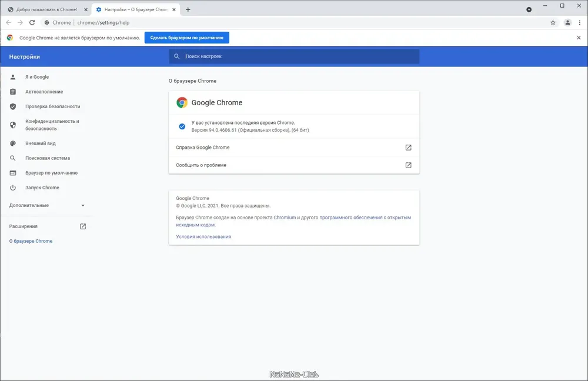Click the Chrome icon in the default-browser infobar
The image size is (588, 381).
click(x=10, y=38)
